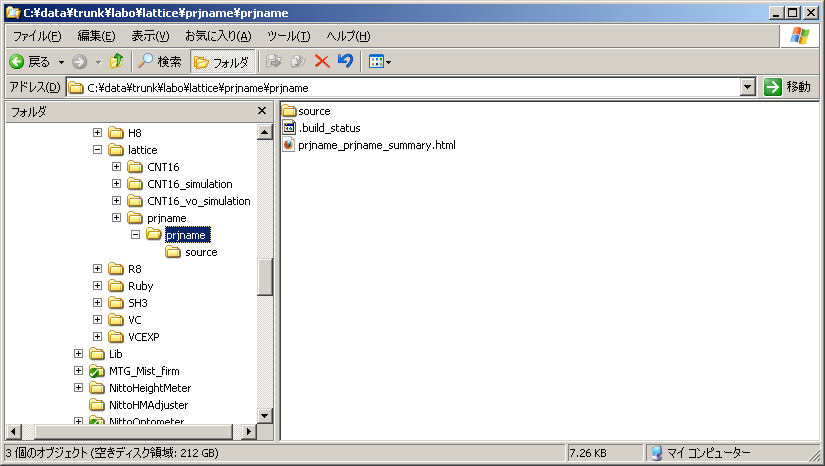Select NittoHMAdjuster folder in tree

coord(148,405)
